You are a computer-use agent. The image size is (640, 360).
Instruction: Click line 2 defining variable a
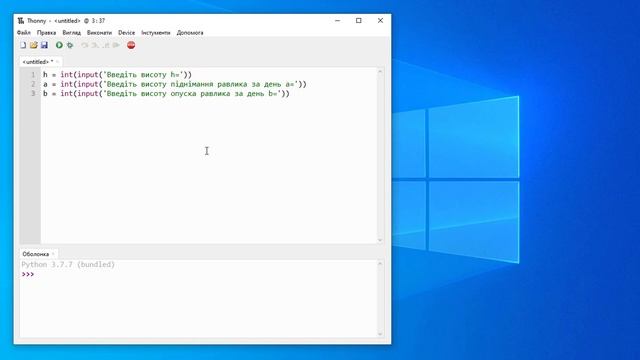point(175,84)
